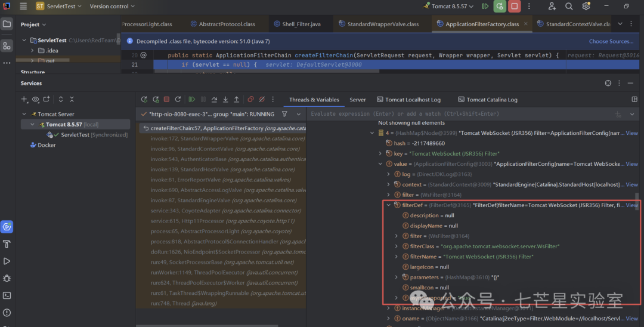Open Version control dropdown
Screen dimensions: 644x327
tap(112, 6)
